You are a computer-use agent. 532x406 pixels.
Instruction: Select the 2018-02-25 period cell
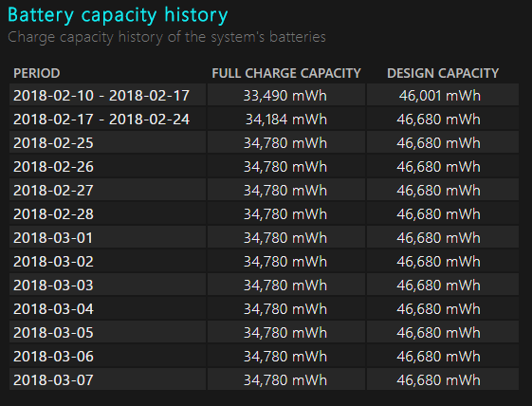107,142
